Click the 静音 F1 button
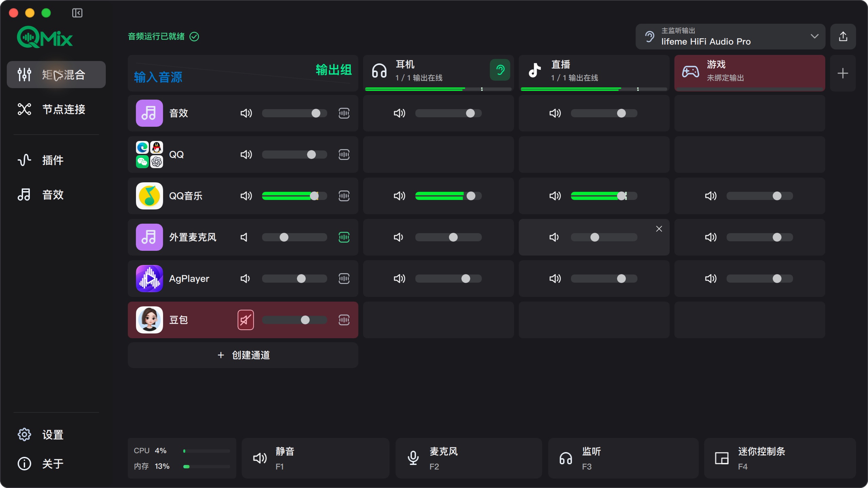The image size is (868, 488). 315,458
